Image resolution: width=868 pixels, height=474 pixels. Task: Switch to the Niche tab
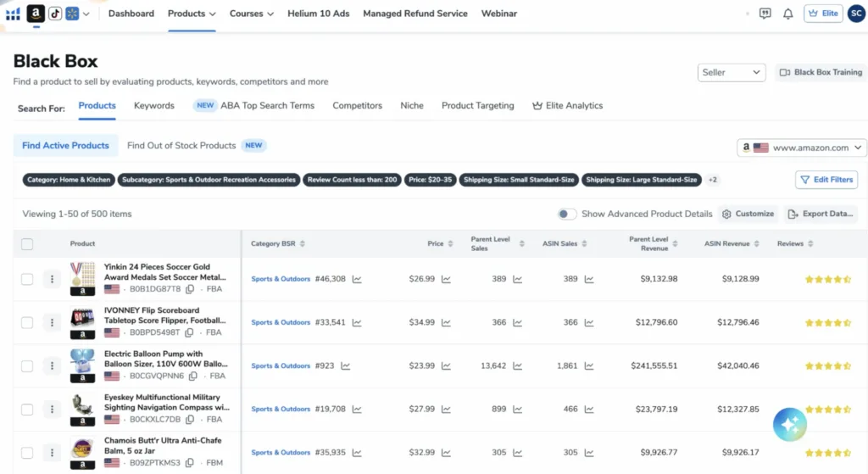(x=412, y=105)
